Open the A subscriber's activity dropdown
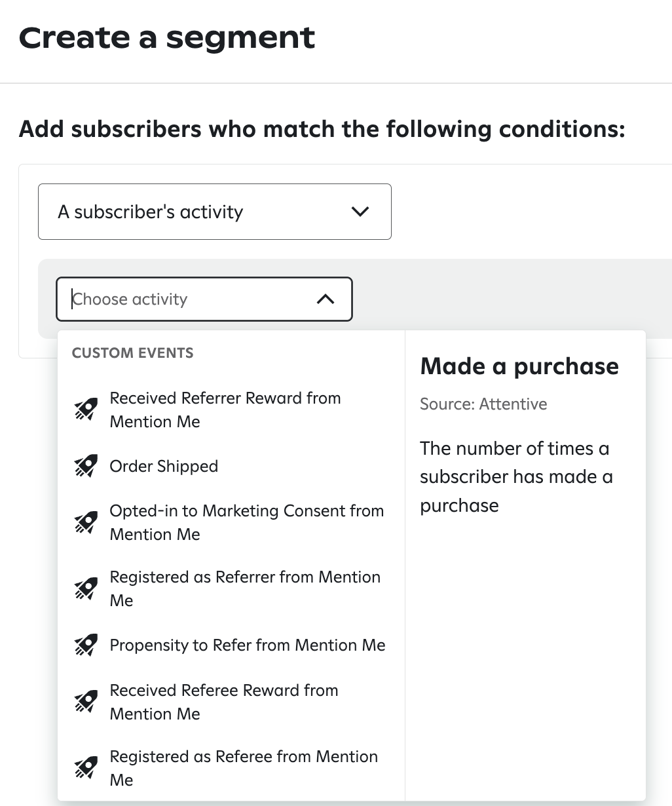 pyautogui.click(x=215, y=212)
